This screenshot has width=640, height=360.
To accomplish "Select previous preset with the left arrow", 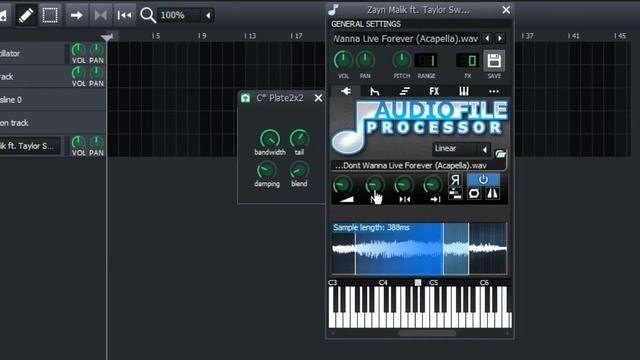I will (487, 38).
